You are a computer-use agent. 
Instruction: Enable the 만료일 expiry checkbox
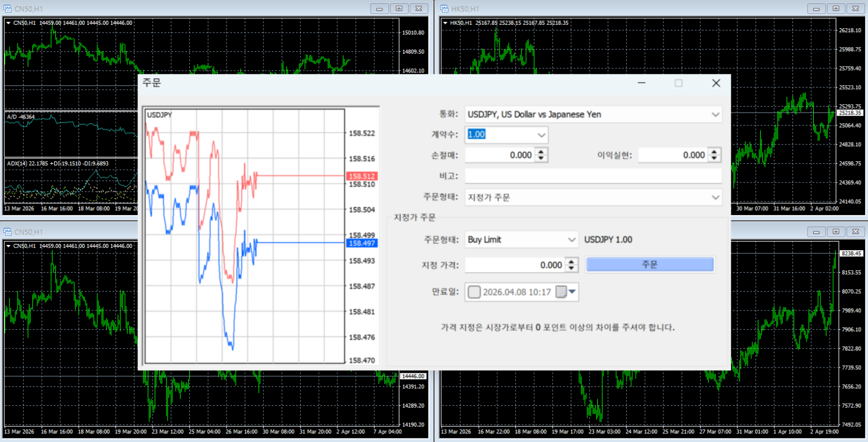pyautogui.click(x=475, y=292)
